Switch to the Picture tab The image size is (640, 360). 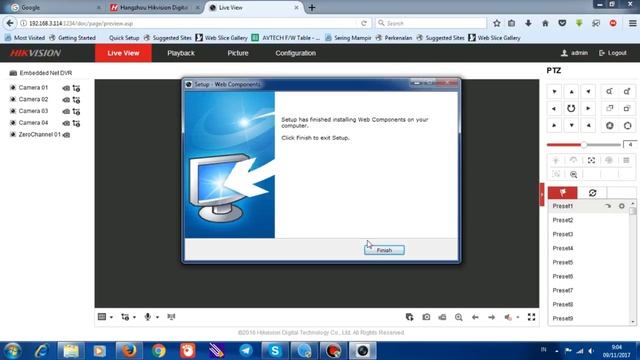pos(238,53)
